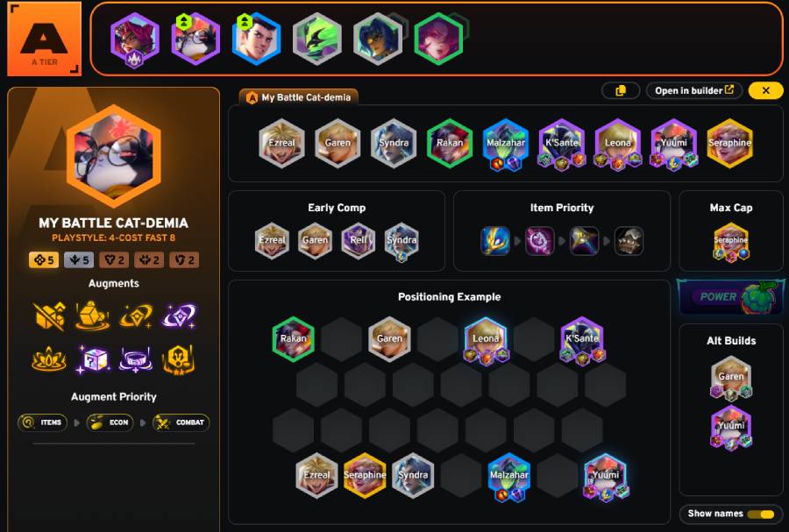789x532 pixels.
Task: Click the Rell icon in Early Comp
Action: [x=358, y=241]
